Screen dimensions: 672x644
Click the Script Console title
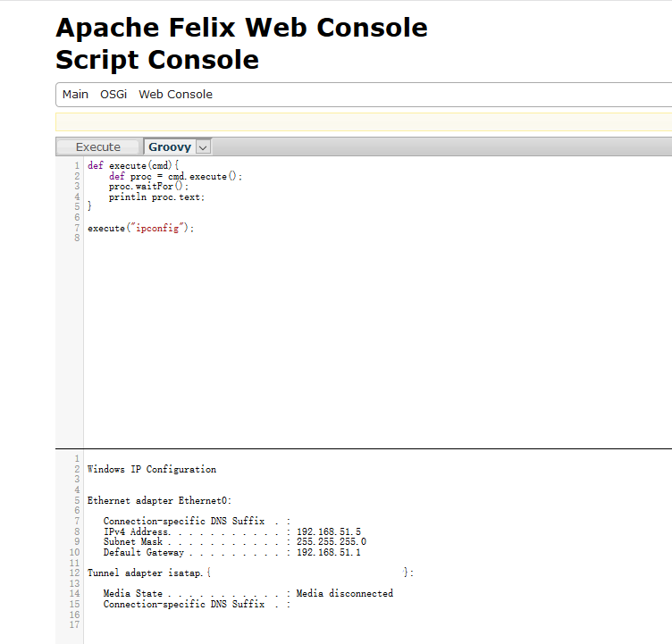[x=157, y=60]
